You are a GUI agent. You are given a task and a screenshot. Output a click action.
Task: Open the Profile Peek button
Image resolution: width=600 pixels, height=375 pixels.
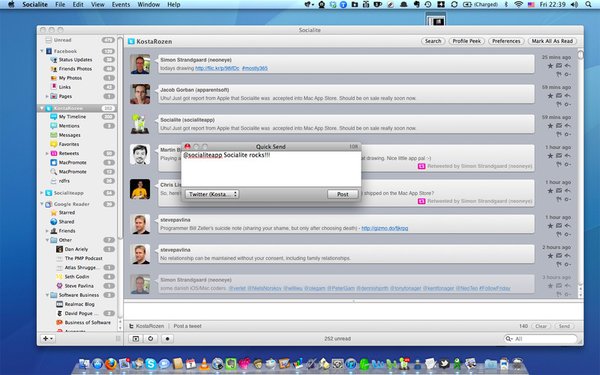pyautogui.click(x=466, y=41)
